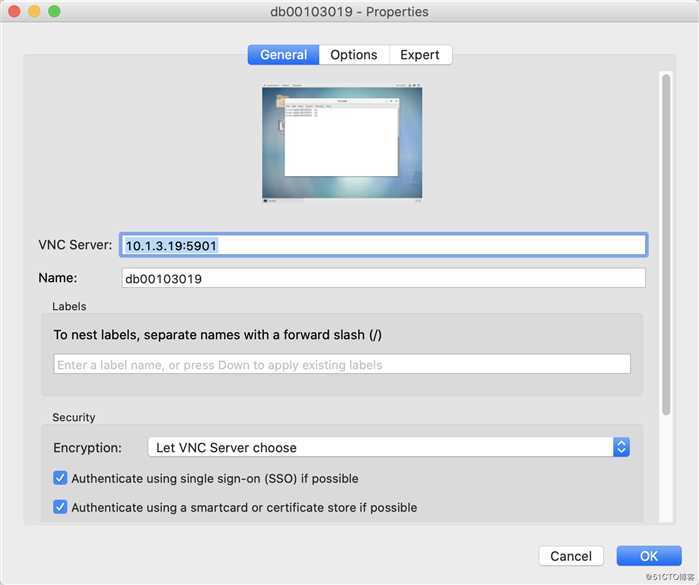Click the window title 'db00103019 - Properties'
699x585 pixels.
click(x=350, y=12)
